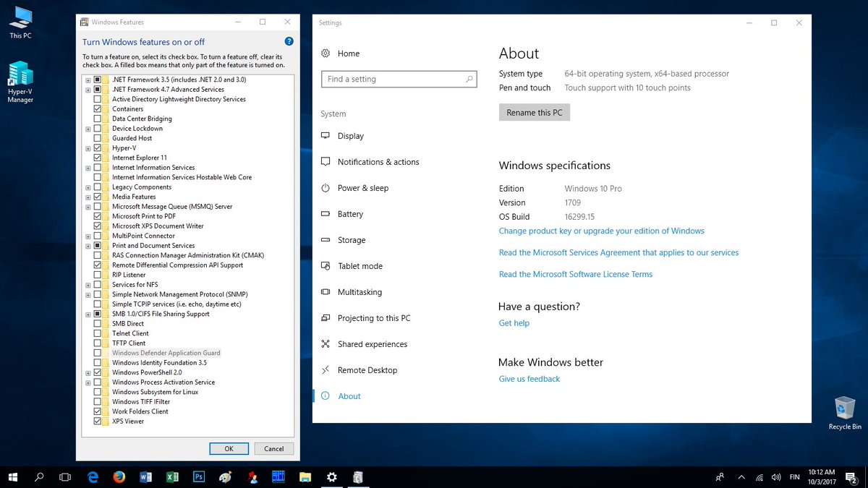Uncheck Microsoft Print to PDF
This screenshot has height=488, width=868.
[97, 216]
